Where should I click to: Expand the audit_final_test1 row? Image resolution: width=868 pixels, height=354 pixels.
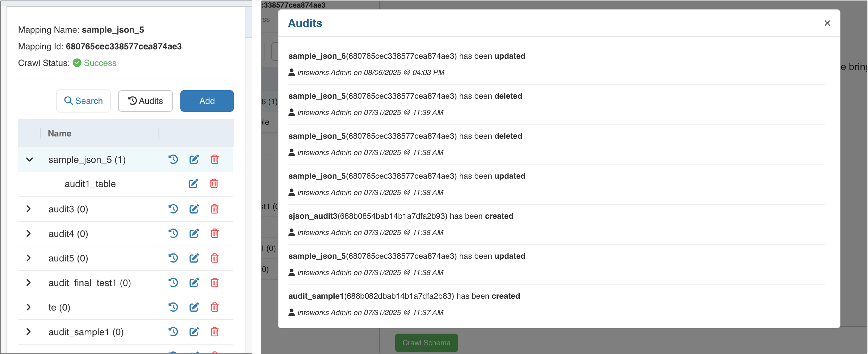coord(29,283)
